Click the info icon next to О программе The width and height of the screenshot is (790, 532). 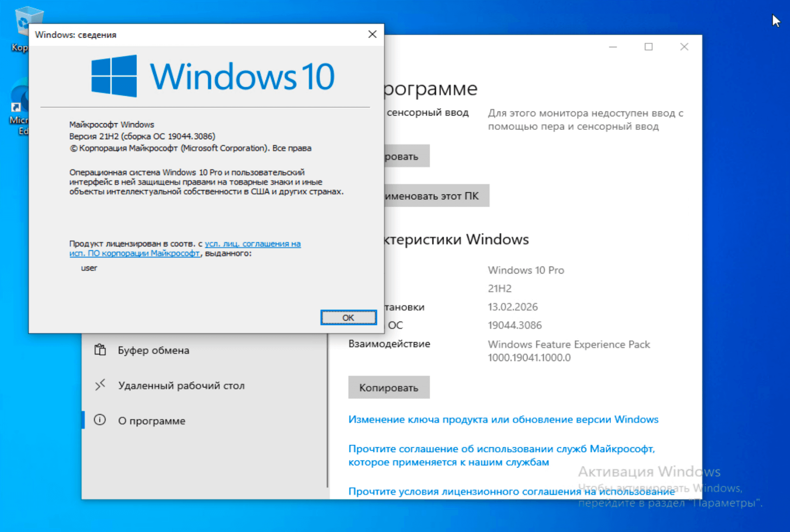pos(100,420)
